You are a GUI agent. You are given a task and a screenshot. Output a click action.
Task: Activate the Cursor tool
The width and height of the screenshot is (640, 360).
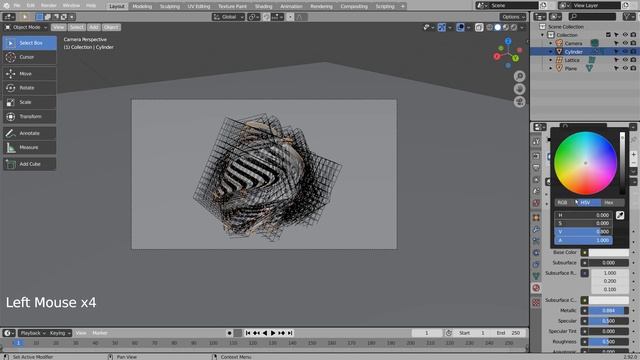[29, 57]
